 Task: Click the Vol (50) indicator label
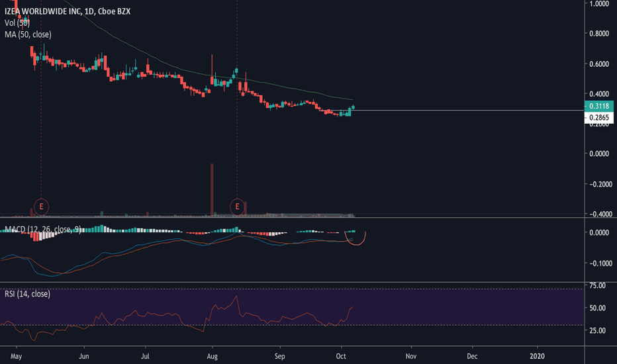point(17,23)
